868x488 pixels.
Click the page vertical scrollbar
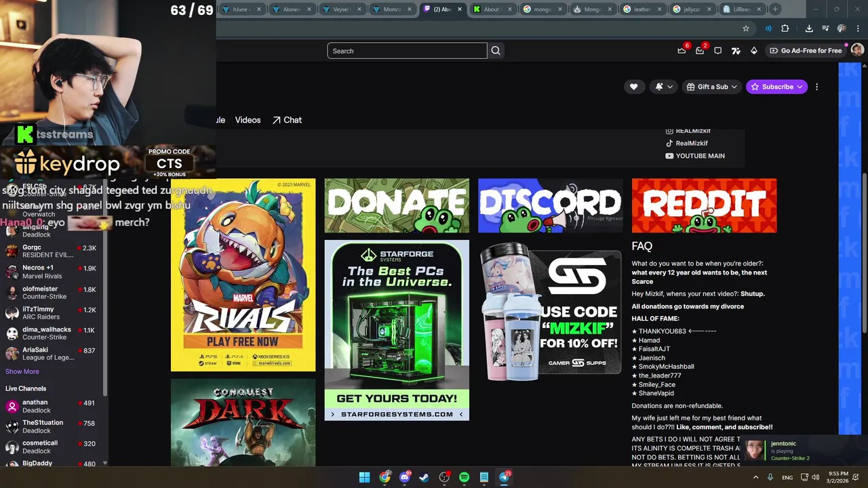(x=864, y=254)
